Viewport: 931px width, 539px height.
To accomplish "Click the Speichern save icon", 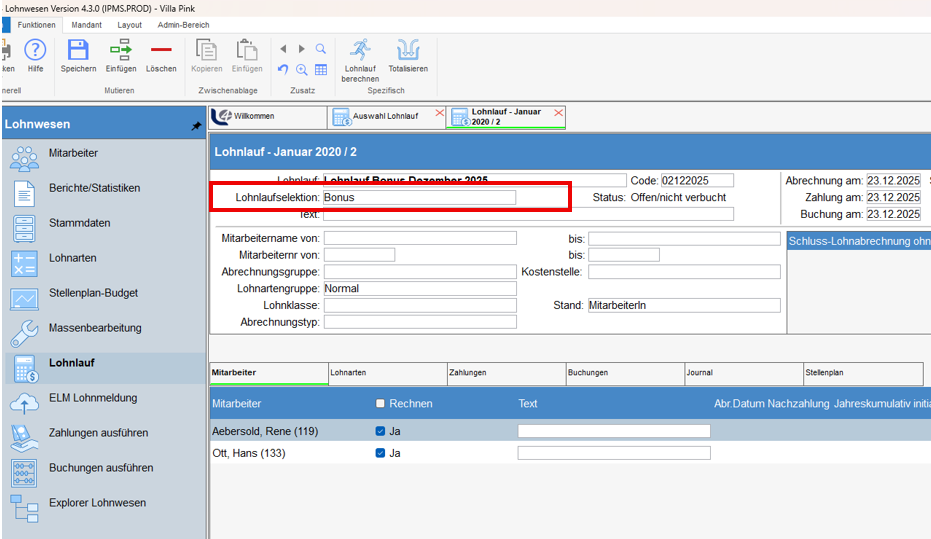I will (78, 49).
